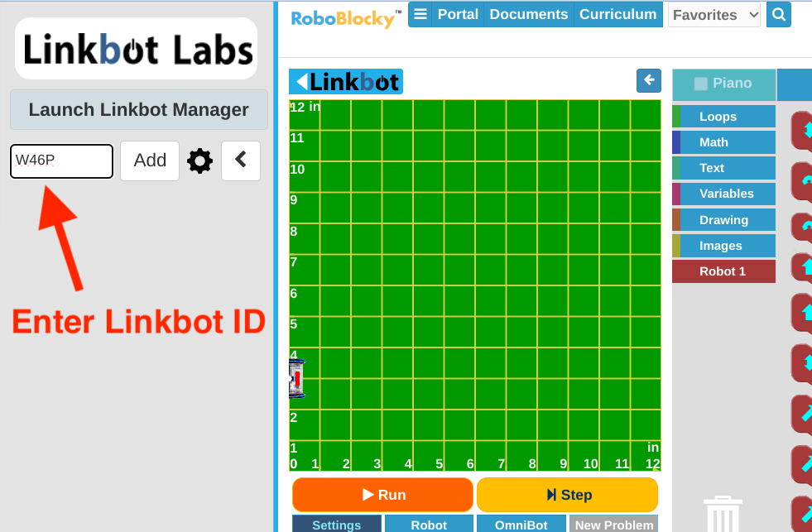Click the RoboBlocky logo
This screenshot has height=532, width=812.
click(x=345, y=18)
